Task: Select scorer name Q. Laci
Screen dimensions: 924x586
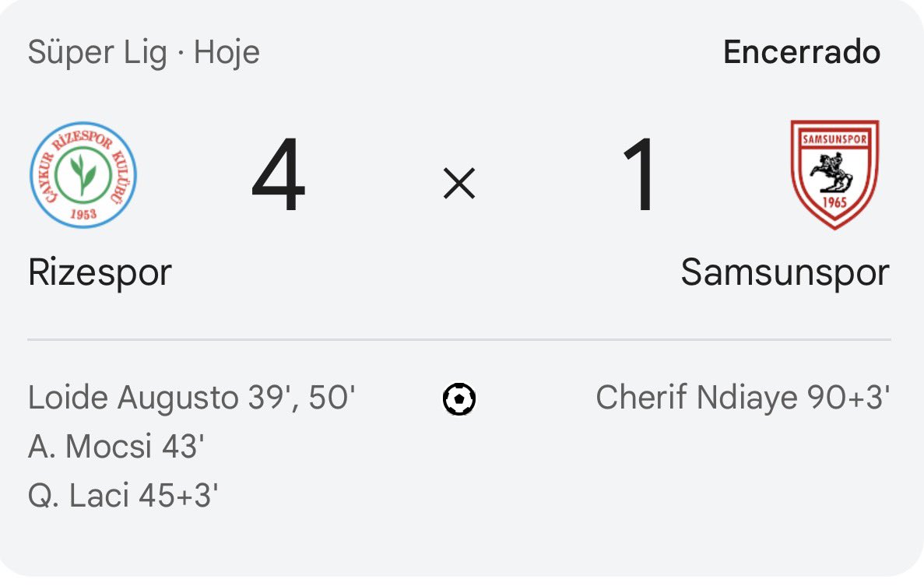Action: pyautogui.click(x=79, y=497)
